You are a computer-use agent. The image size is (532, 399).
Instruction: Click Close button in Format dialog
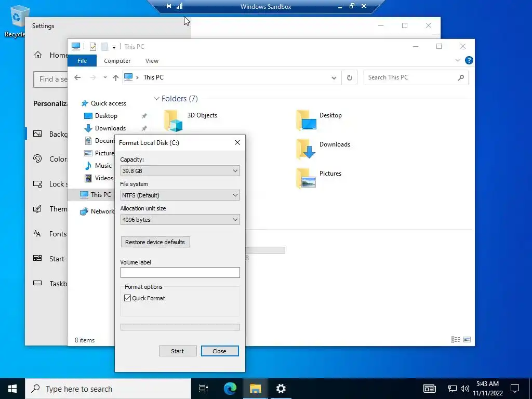click(x=220, y=351)
